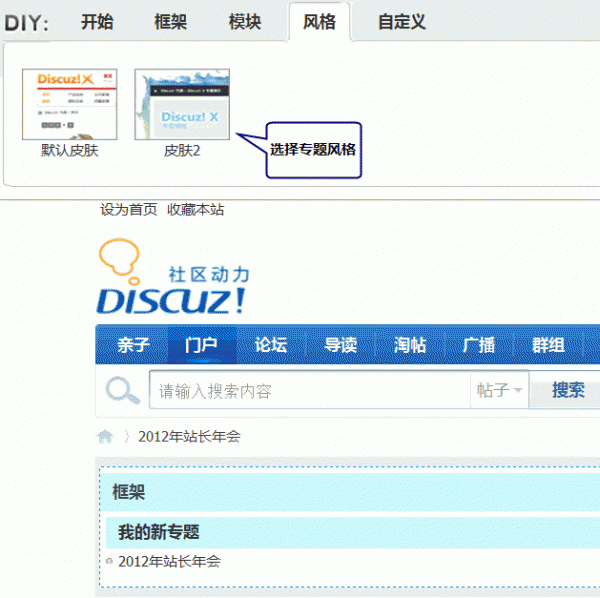Select the 默认皮肤 skin thumbnail
Screen dimensions: 600x598
coord(70,105)
